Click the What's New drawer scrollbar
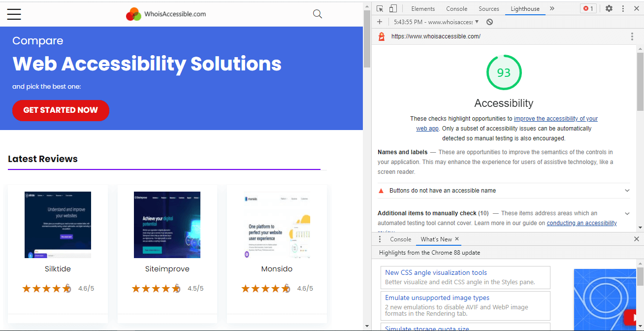Image resolution: width=644 pixels, height=331 pixels. click(x=640, y=277)
